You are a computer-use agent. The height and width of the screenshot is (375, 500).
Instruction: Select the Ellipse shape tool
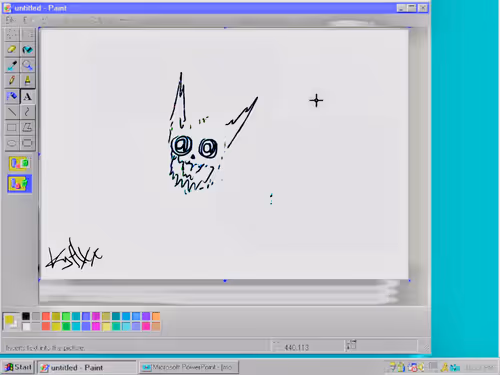tap(12, 143)
